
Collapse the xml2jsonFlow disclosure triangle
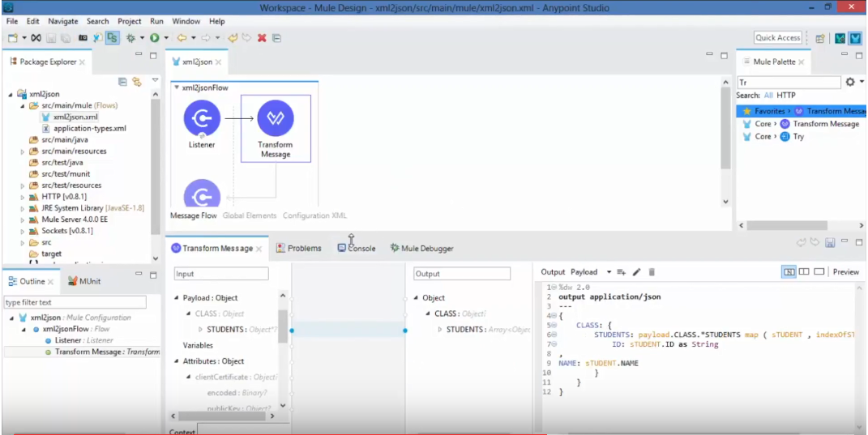click(177, 87)
